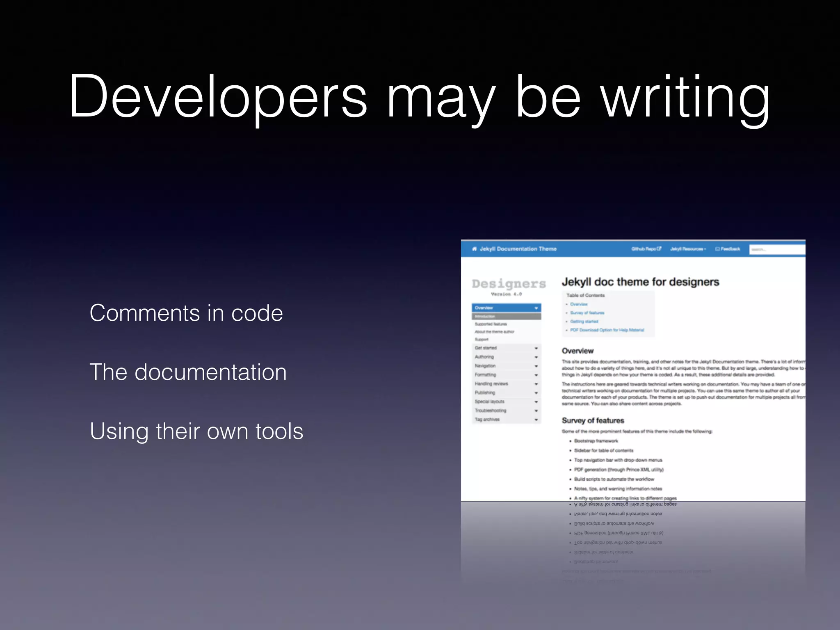The height and width of the screenshot is (630, 840).
Task: Click the 'Bootstrap framework' bullet item
Action: coord(596,441)
